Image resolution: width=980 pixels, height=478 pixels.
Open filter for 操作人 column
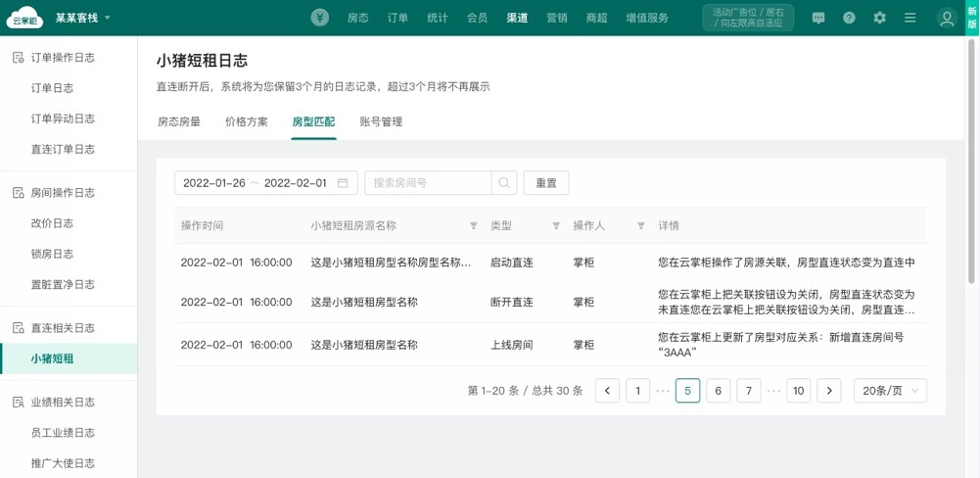click(x=641, y=226)
